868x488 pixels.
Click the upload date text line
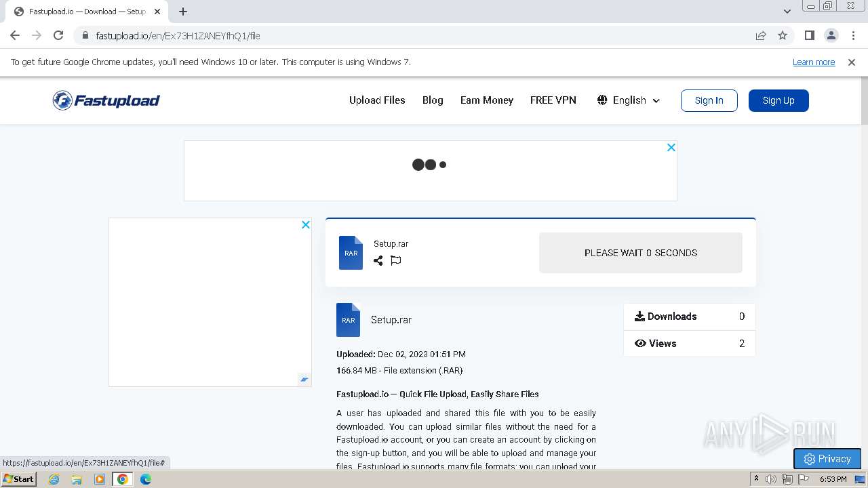401,354
